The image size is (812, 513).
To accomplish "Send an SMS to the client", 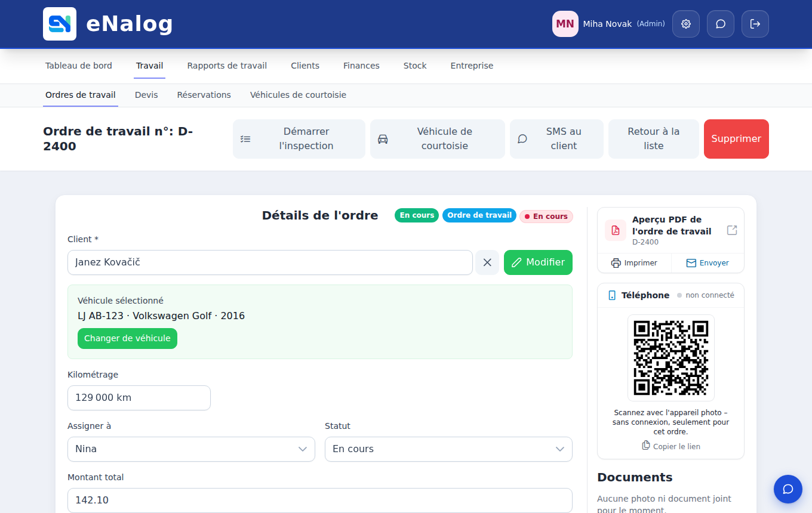I will 556,139.
